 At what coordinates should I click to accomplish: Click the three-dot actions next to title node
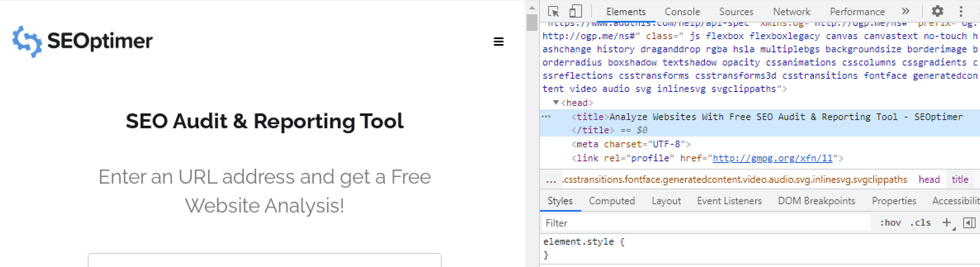[x=546, y=116]
